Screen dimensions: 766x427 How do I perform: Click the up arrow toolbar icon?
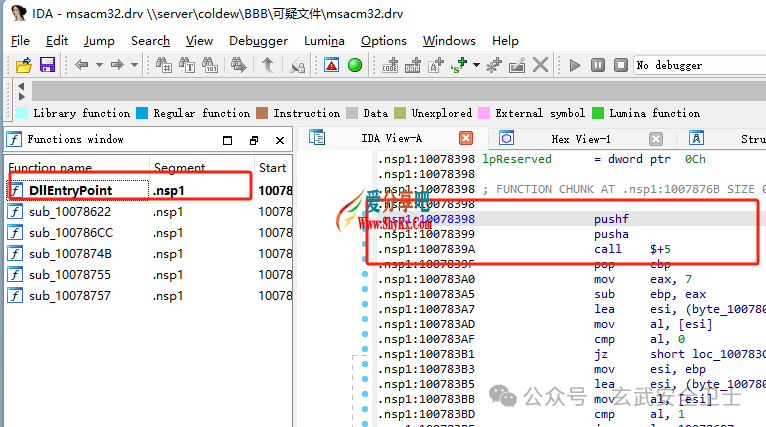click(268, 65)
